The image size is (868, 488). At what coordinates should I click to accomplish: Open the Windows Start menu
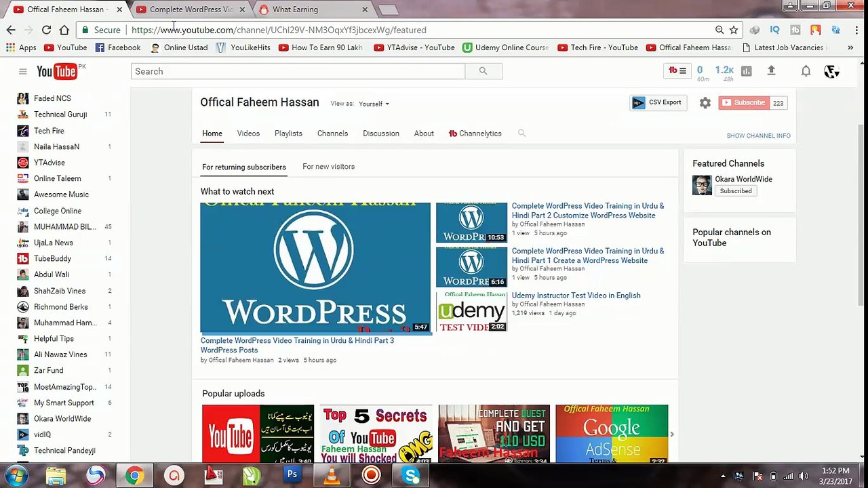pos(17,475)
